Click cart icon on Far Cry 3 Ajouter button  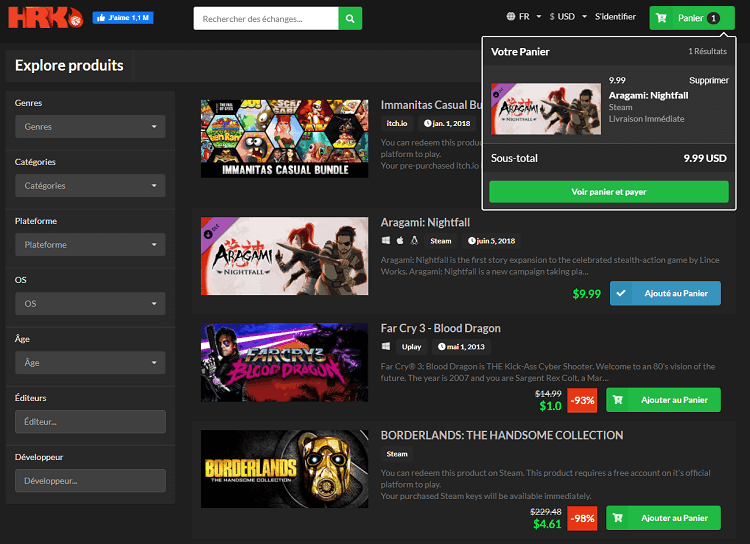[619, 400]
